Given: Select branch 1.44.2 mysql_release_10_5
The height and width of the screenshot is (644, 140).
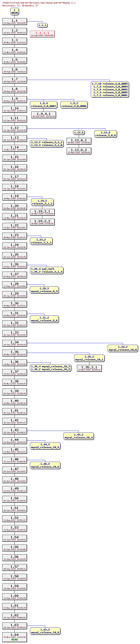Looking at the screenshot, I should [45, 446].
